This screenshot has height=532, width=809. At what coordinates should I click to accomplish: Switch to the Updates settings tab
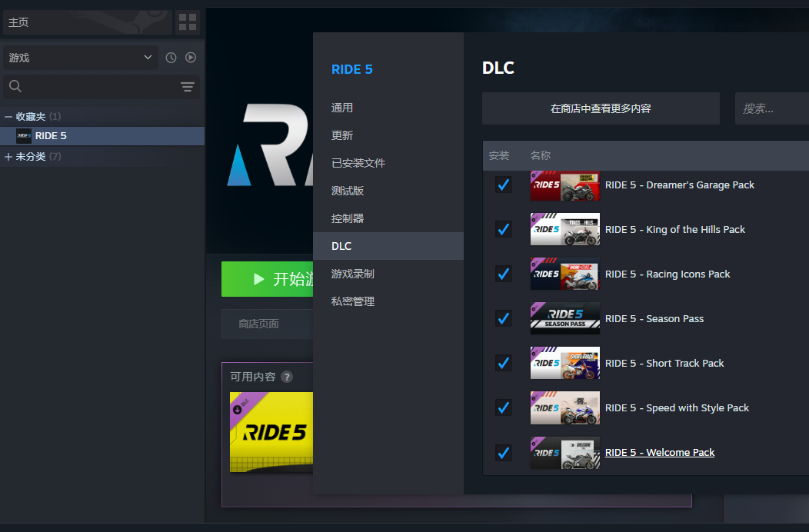point(342,135)
